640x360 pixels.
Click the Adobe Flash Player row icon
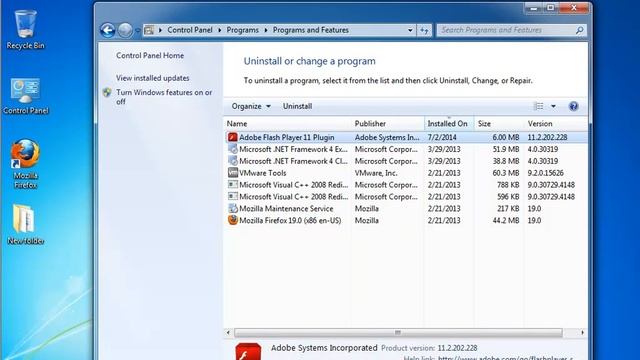233,137
